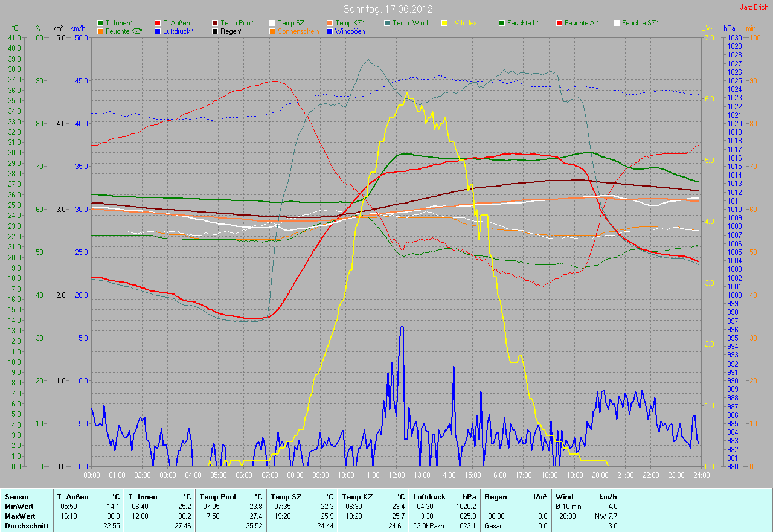The height and width of the screenshot is (532, 773).
Task: Click the 'MinWert' row header
Action: tap(19, 507)
